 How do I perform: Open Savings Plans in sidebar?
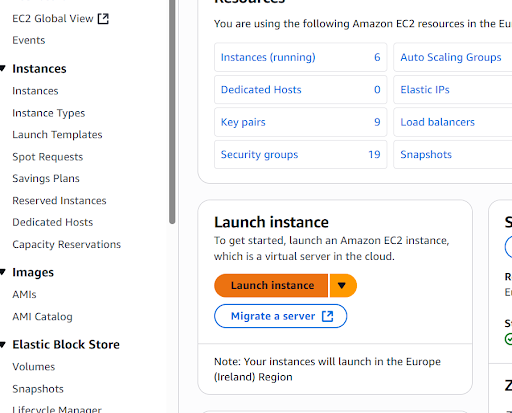point(46,178)
